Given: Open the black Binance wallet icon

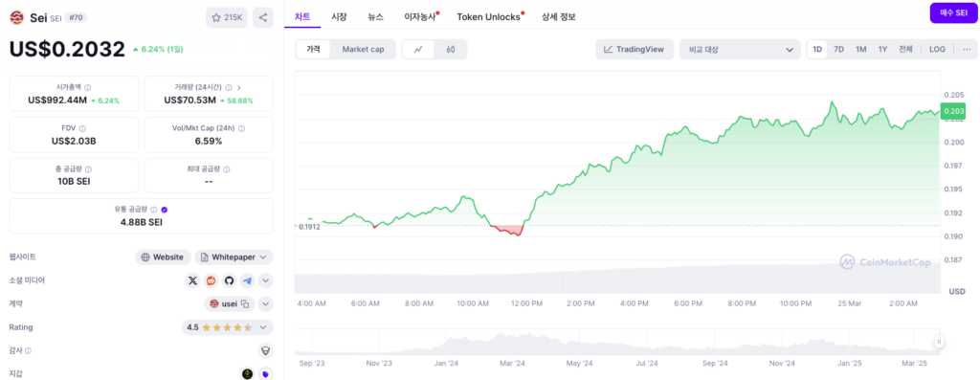Looking at the screenshot, I should [x=248, y=373].
